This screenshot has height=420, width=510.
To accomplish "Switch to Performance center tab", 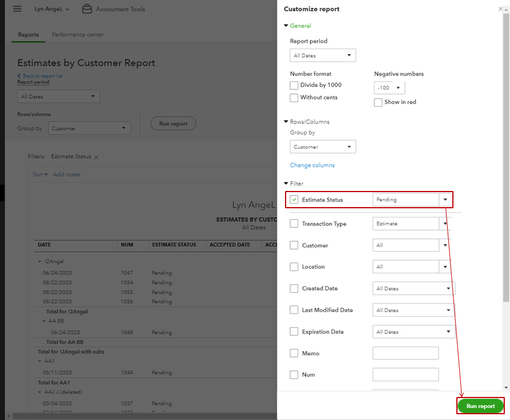I will tap(78, 35).
